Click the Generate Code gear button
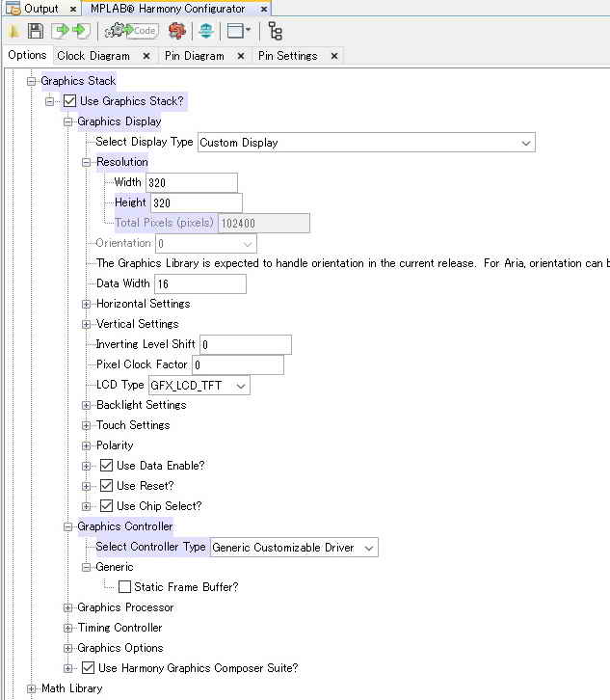 tap(131, 31)
